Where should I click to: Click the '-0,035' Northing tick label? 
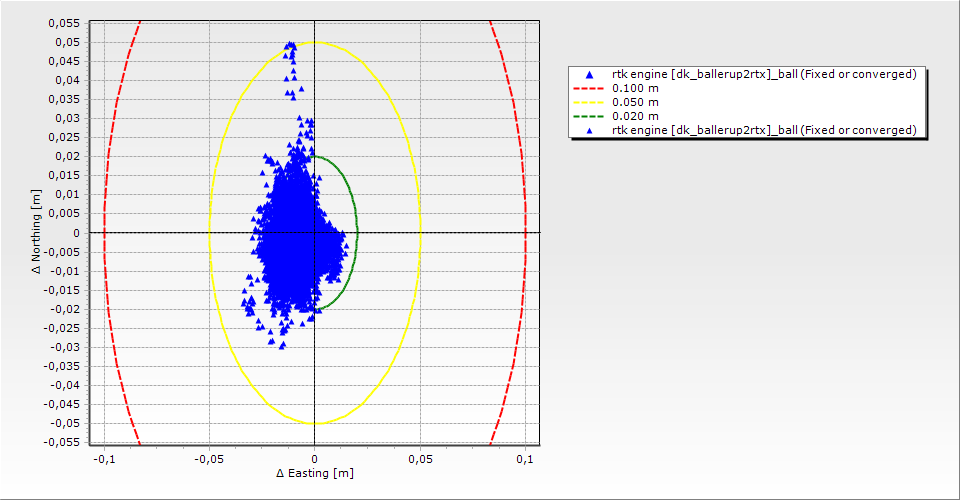62,366
